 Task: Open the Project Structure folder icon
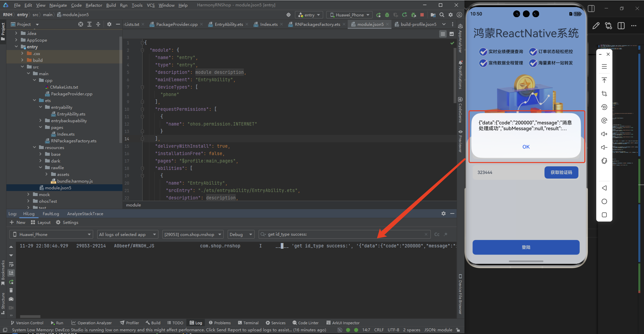(433, 15)
